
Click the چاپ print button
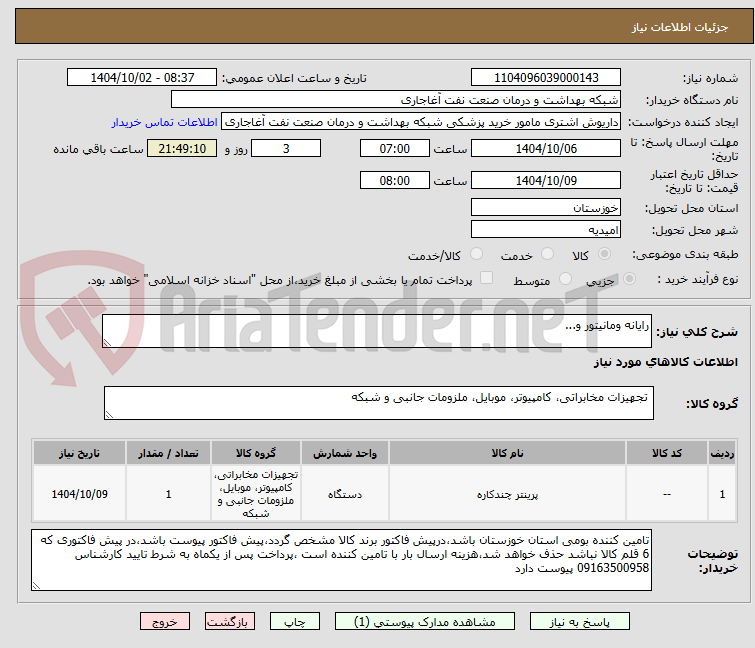click(x=295, y=622)
